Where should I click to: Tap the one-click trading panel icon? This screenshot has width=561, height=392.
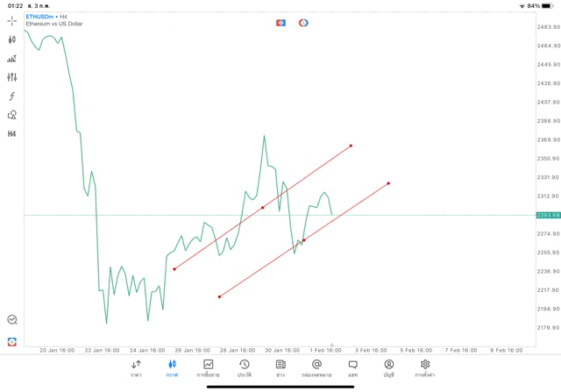[x=280, y=22]
